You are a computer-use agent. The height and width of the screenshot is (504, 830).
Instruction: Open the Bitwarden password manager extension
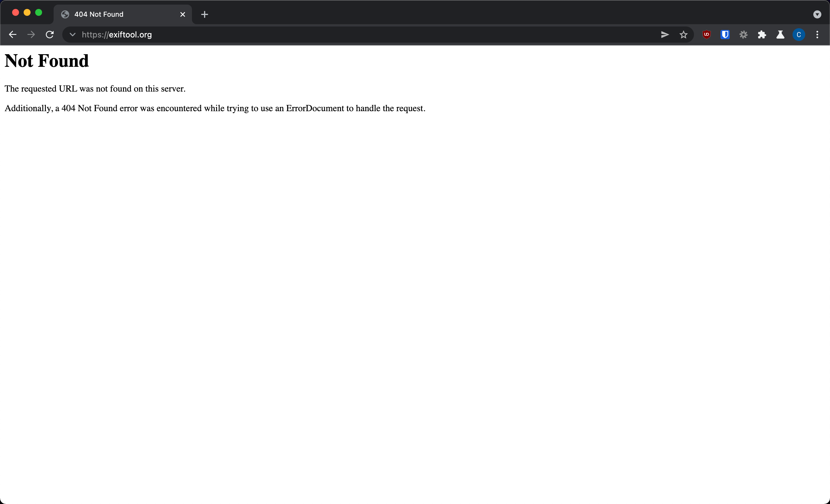[x=725, y=34]
